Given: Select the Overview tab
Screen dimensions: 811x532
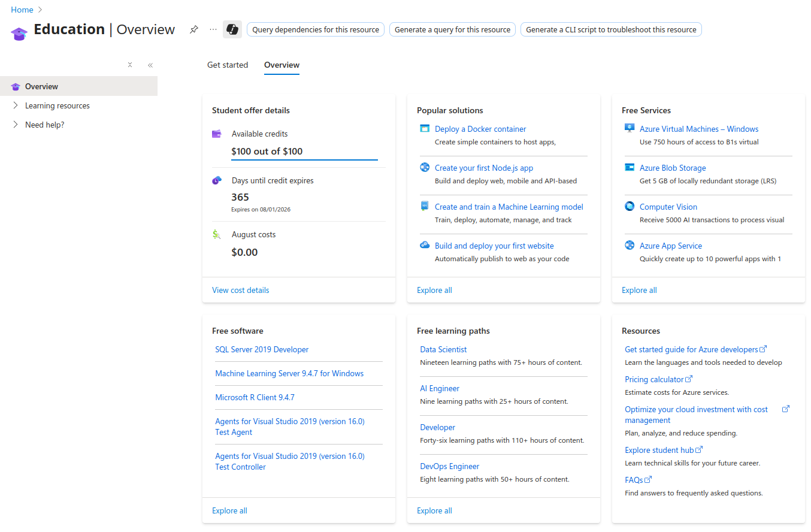Looking at the screenshot, I should pos(282,65).
